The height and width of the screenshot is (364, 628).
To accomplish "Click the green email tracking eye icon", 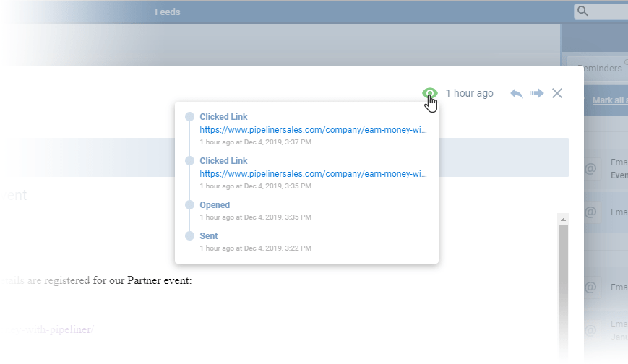I will tap(430, 93).
